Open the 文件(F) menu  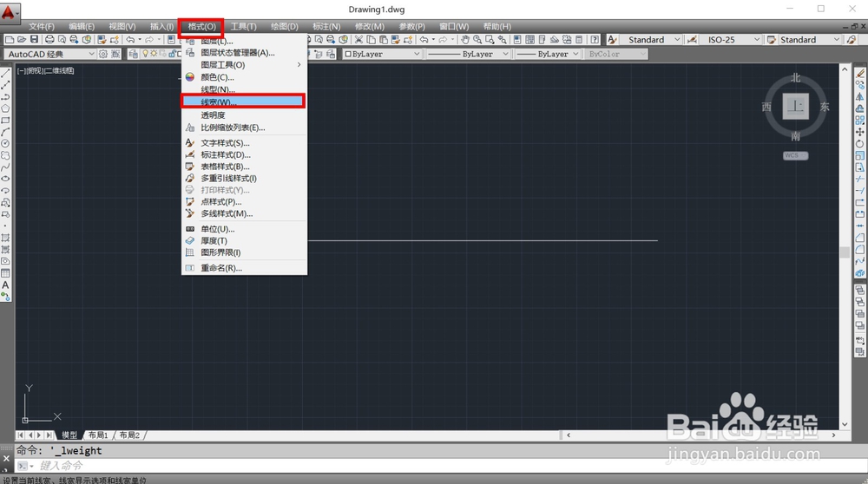point(42,27)
